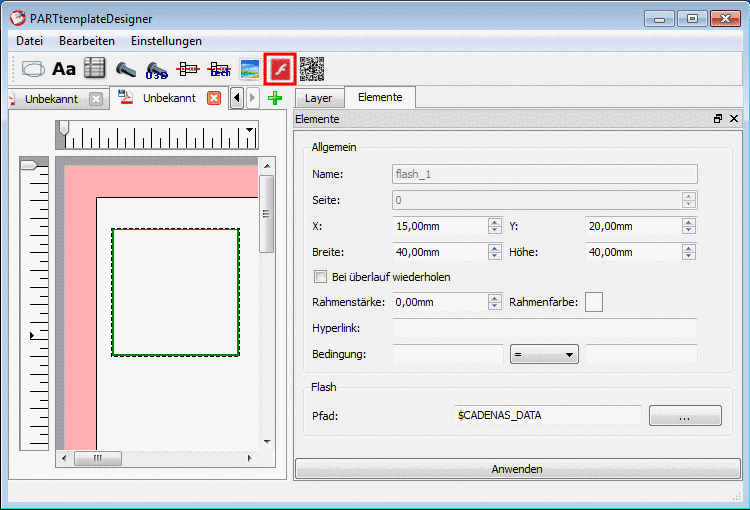
Task: Click the Pfad input field
Action: [x=548, y=415]
